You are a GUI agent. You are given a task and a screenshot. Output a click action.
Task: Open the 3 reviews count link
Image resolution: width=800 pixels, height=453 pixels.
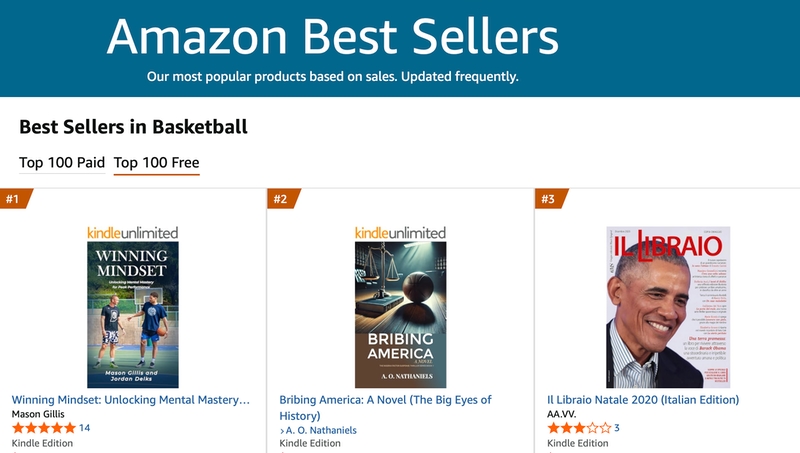[617, 428]
